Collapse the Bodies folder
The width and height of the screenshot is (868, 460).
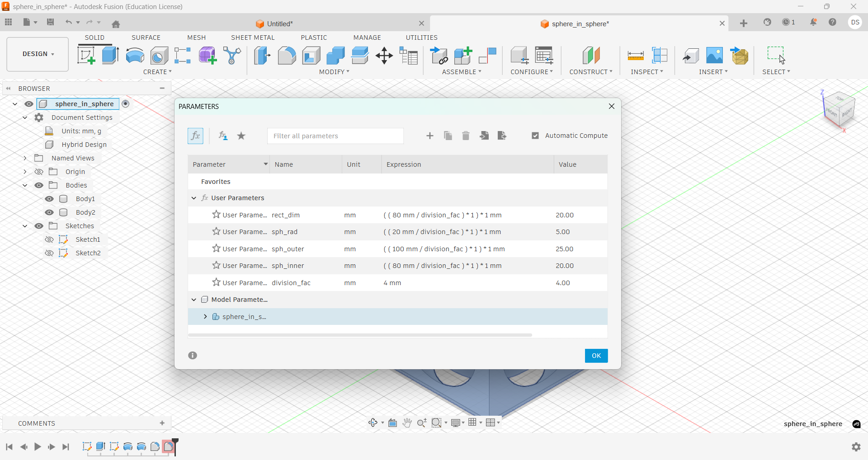pyautogui.click(x=25, y=185)
